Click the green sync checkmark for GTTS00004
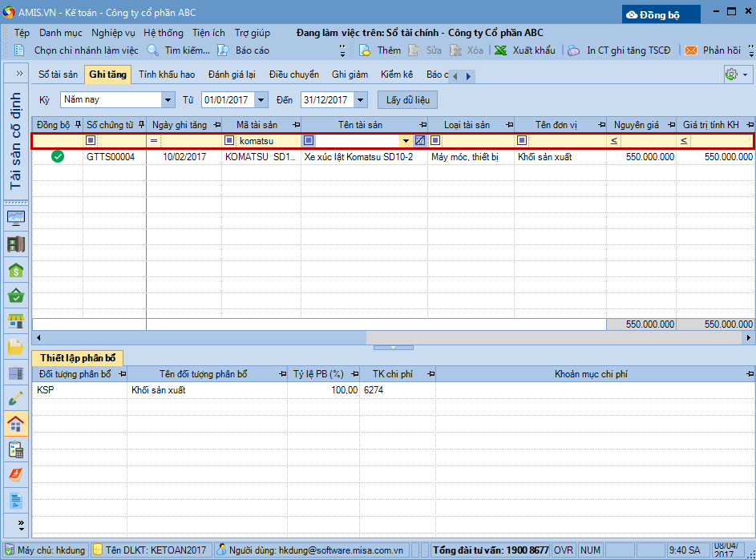 click(58, 157)
